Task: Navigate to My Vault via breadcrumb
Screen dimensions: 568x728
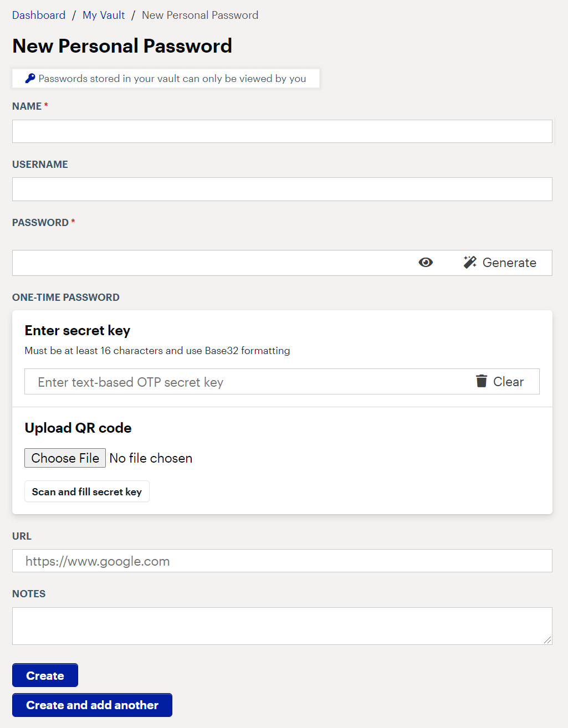Action: (x=104, y=15)
